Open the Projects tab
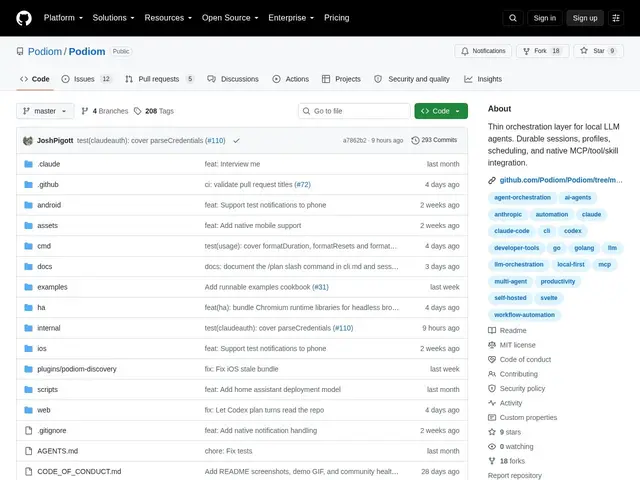The image size is (640, 480). pos(341,79)
